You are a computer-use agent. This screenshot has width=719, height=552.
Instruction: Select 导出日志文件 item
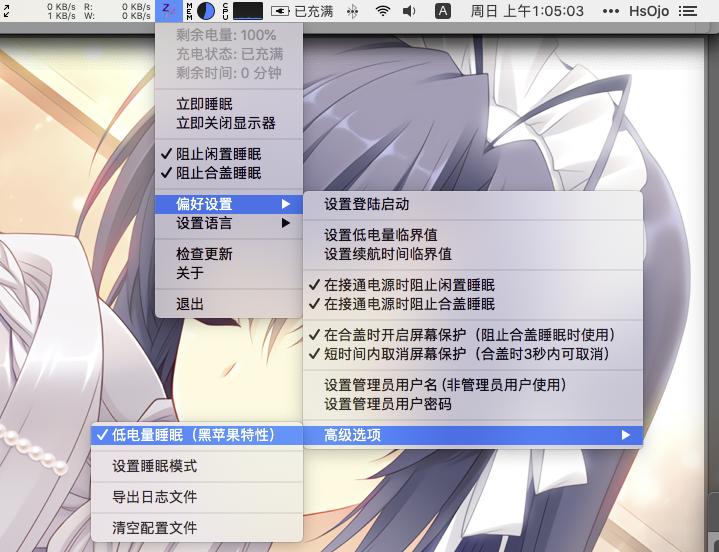[x=197, y=497]
